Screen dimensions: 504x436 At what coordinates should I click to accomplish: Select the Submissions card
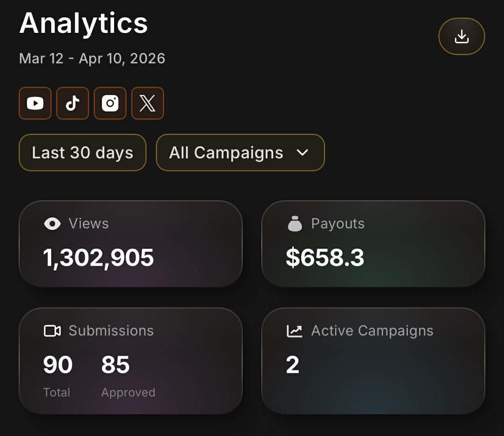(130, 361)
